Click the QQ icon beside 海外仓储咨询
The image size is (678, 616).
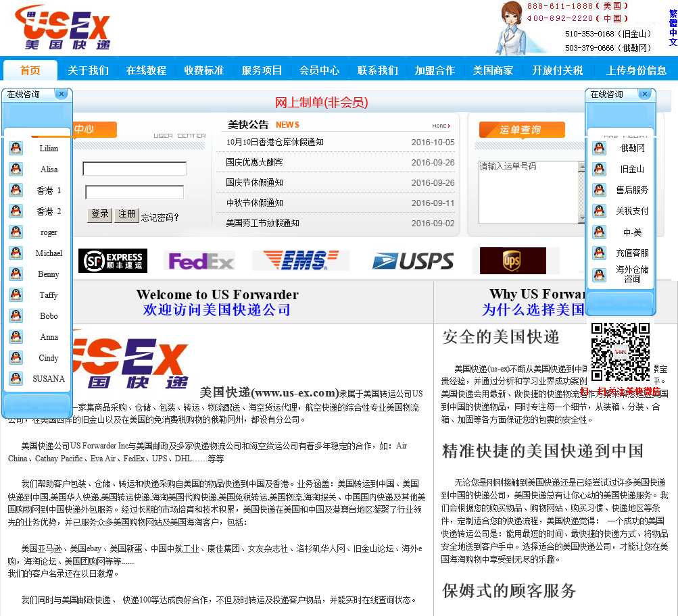coord(600,274)
